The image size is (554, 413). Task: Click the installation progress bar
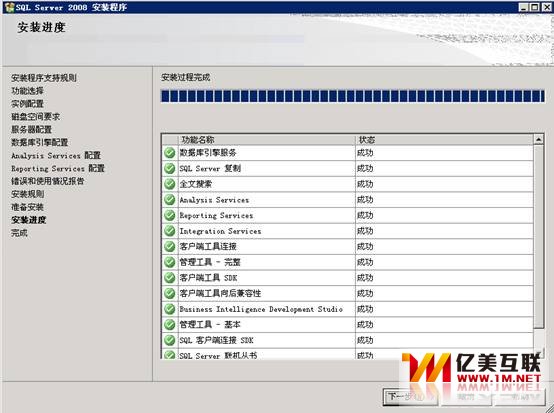click(x=352, y=96)
